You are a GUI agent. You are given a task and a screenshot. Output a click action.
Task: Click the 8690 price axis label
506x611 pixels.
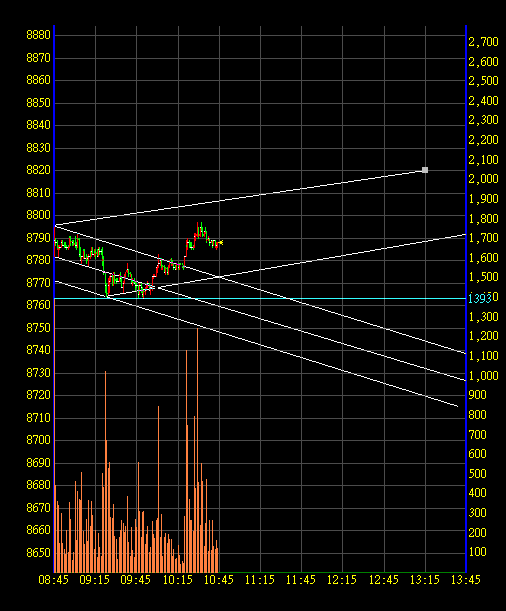coord(39,463)
